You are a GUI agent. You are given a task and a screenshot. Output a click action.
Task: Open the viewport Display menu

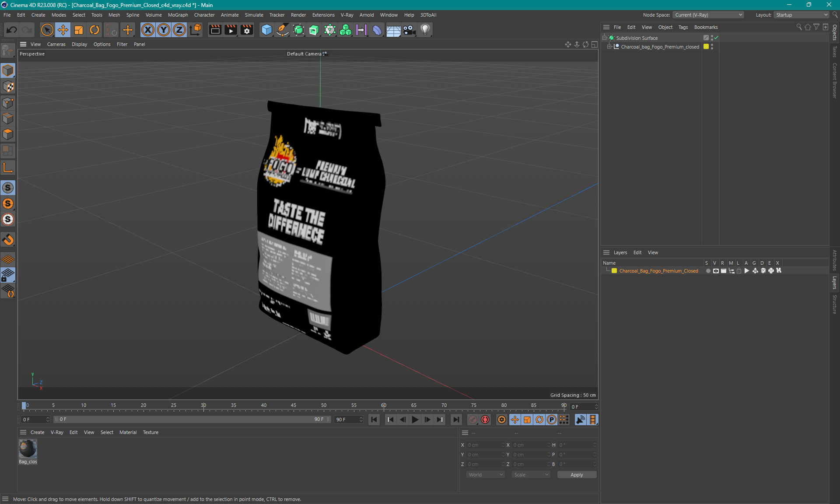pyautogui.click(x=79, y=44)
